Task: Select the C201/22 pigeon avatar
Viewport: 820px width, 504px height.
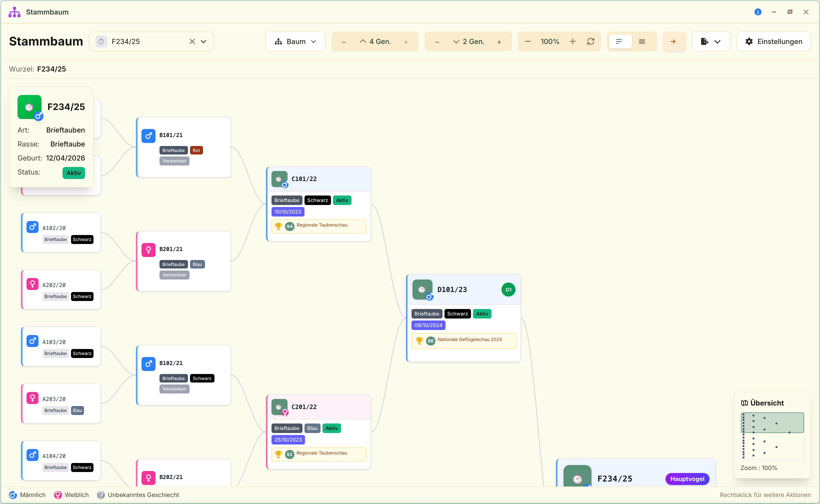Action: (279, 407)
